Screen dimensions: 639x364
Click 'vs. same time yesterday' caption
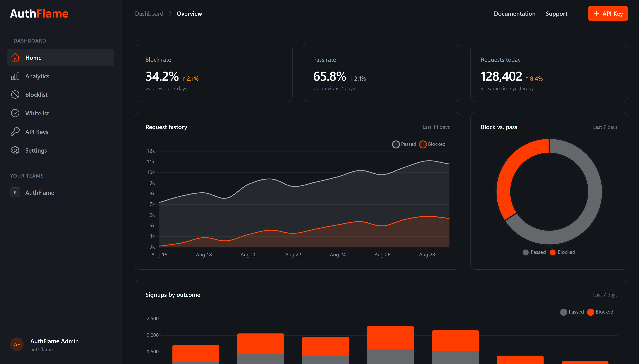pos(507,88)
